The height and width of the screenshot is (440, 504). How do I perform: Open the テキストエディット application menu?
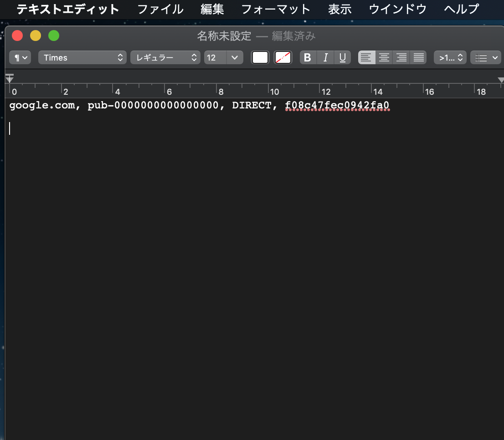tap(68, 9)
